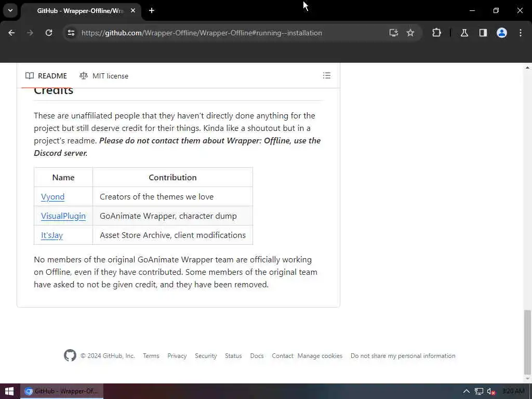
Task: View site information icon in address bar
Action: pyautogui.click(x=71, y=33)
